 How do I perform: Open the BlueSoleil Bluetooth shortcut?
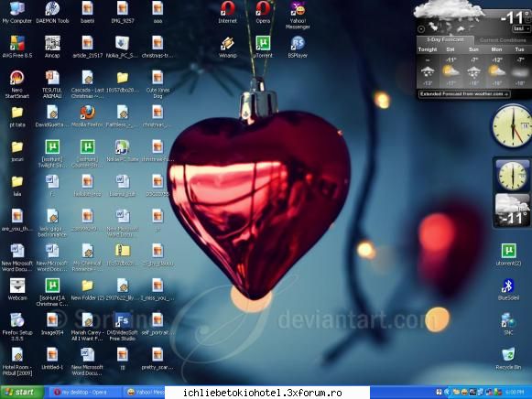(x=508, y=289)
